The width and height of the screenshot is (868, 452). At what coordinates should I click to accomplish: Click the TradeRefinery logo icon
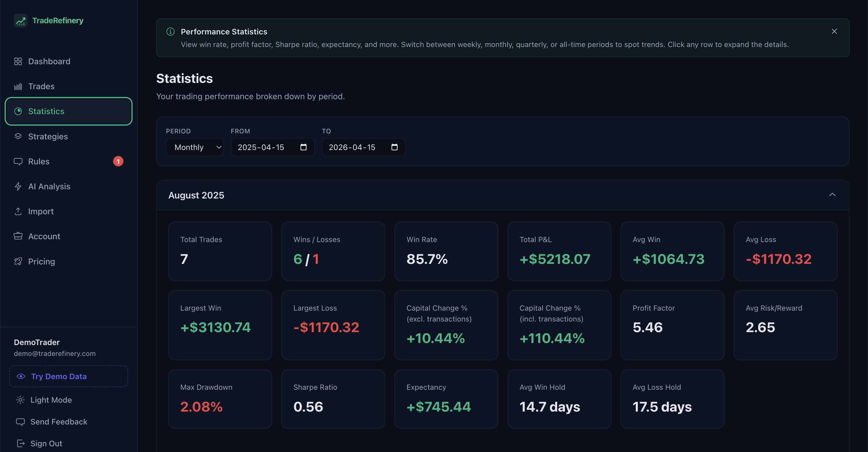21,21
